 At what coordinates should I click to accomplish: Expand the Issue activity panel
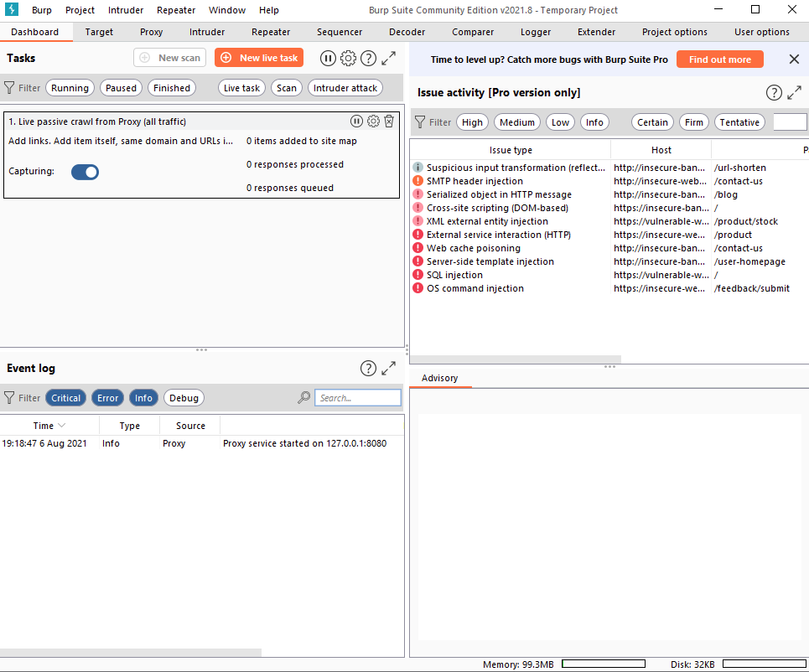coord(794,92)
